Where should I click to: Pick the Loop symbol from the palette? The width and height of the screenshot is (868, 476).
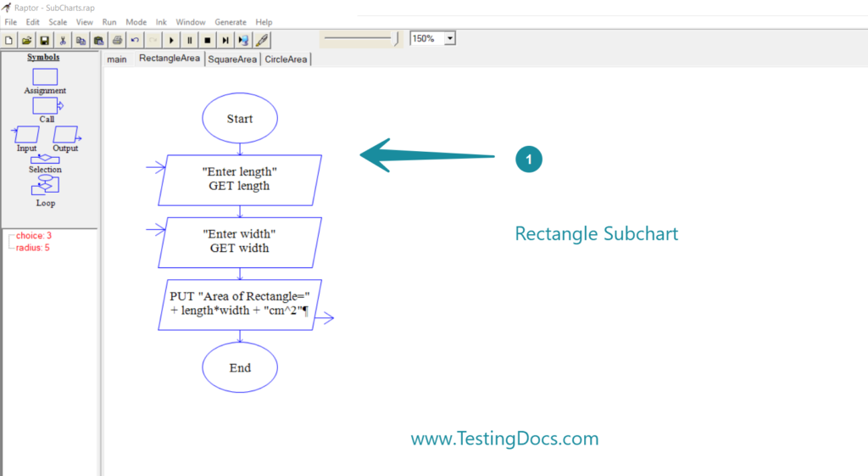[45, 184]
